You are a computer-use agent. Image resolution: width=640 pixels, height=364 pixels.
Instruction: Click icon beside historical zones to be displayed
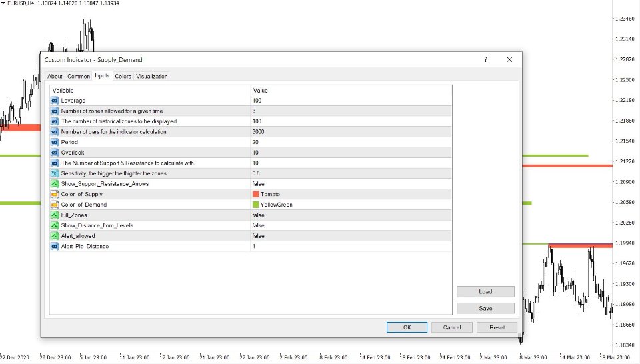tap(55, 121)
